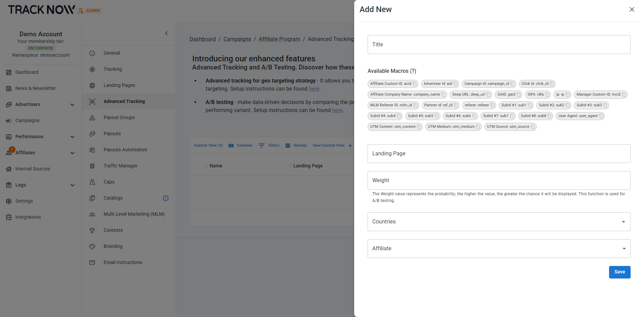
Task: Click the Save button
Action: [x=620, y=272]
